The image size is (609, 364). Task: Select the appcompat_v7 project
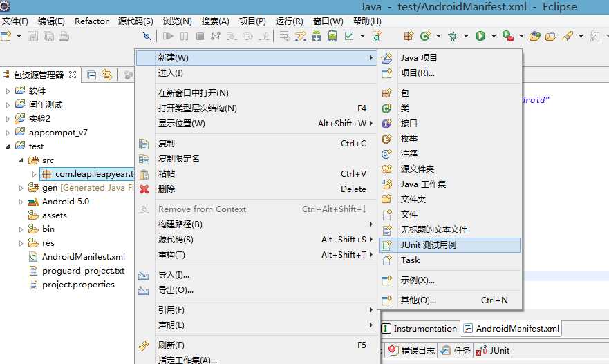58,133
